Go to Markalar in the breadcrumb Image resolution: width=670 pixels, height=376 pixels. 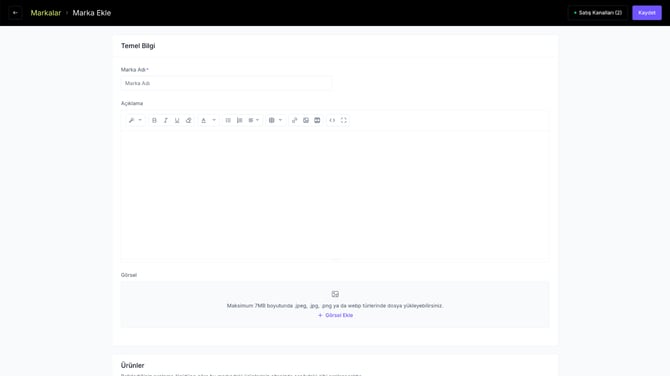[46, 13]
